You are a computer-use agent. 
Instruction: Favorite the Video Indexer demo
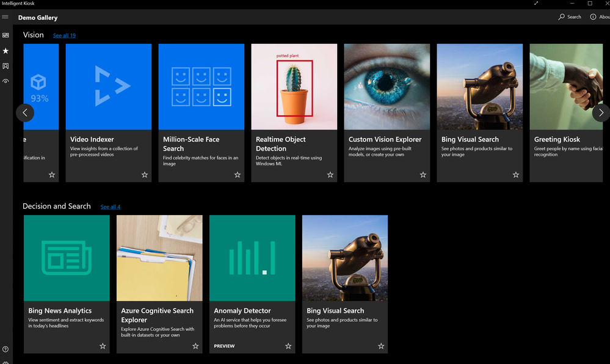coord(144,175)
